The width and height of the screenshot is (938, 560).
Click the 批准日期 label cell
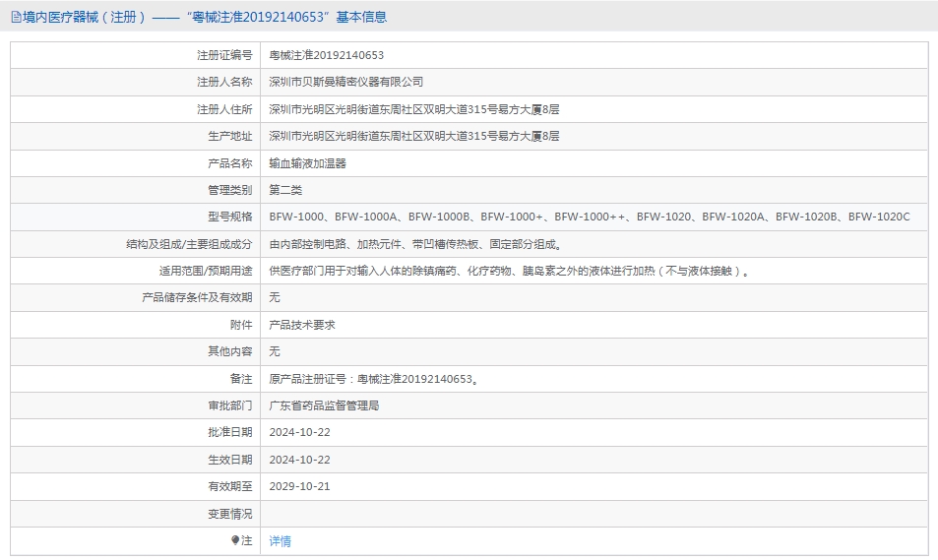[136, 432]
